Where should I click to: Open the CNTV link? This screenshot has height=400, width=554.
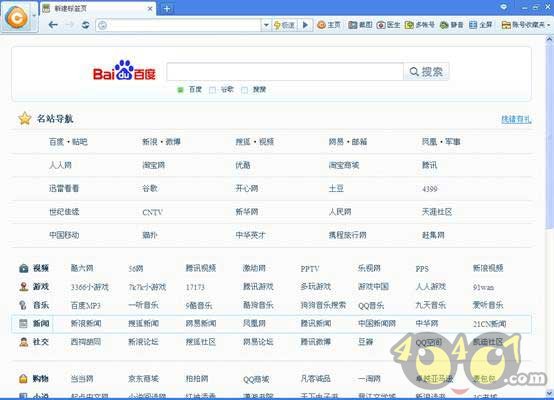point(152,212)
